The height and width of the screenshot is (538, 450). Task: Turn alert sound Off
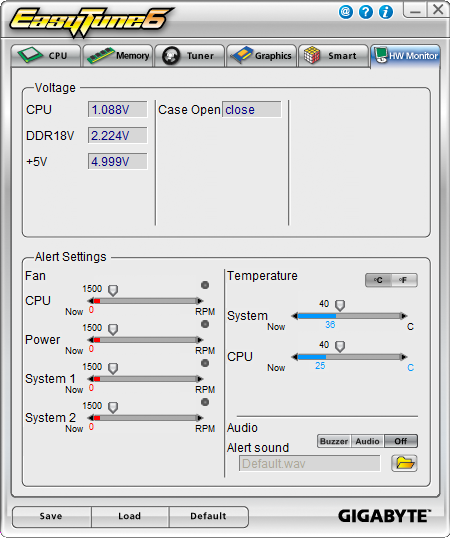tap(401, 441)
